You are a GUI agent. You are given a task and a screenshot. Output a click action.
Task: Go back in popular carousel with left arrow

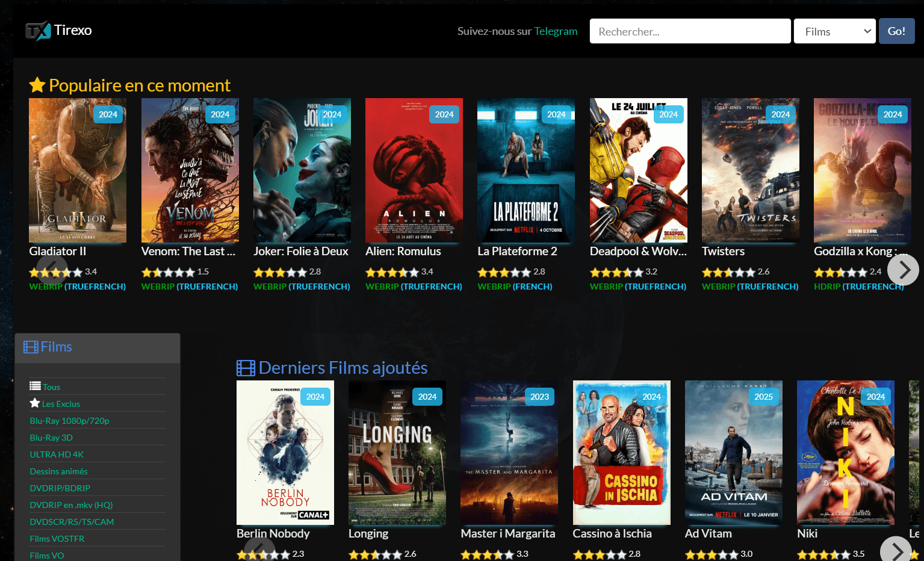tap(52, 270)
